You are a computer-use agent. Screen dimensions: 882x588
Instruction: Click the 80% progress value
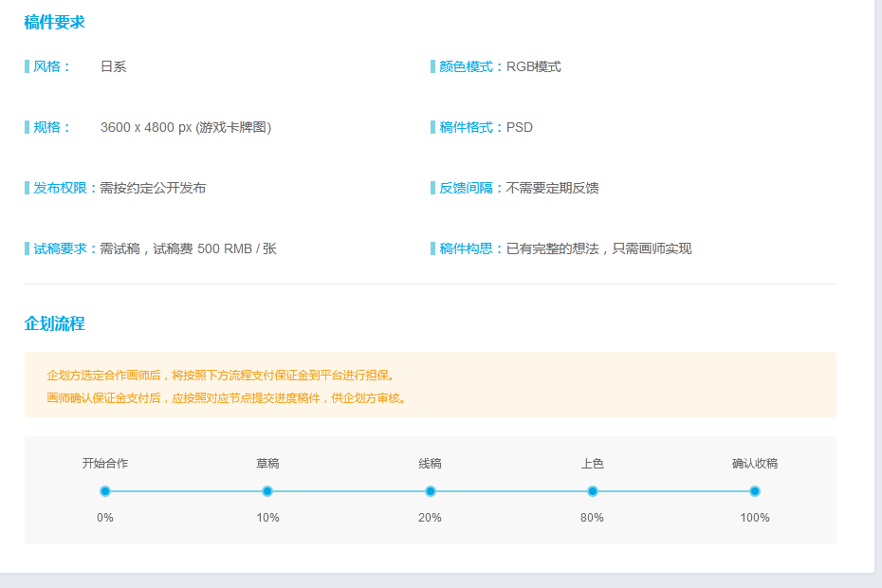[593, 518]
